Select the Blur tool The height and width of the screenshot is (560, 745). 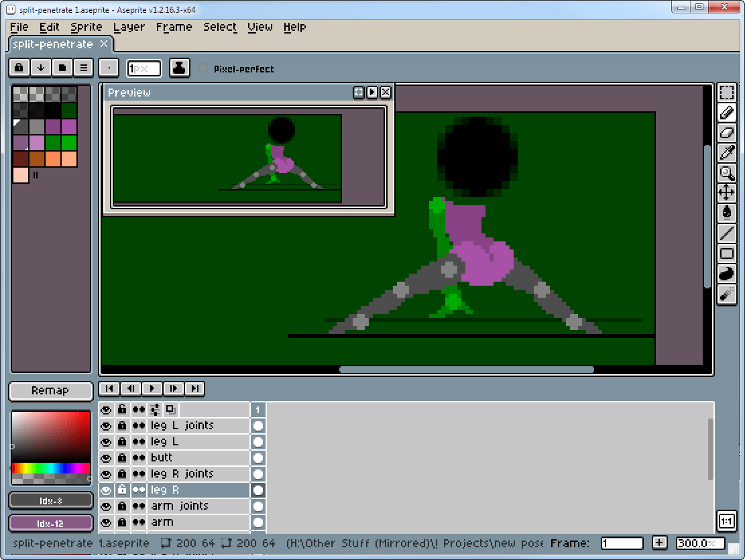[726, 294]
